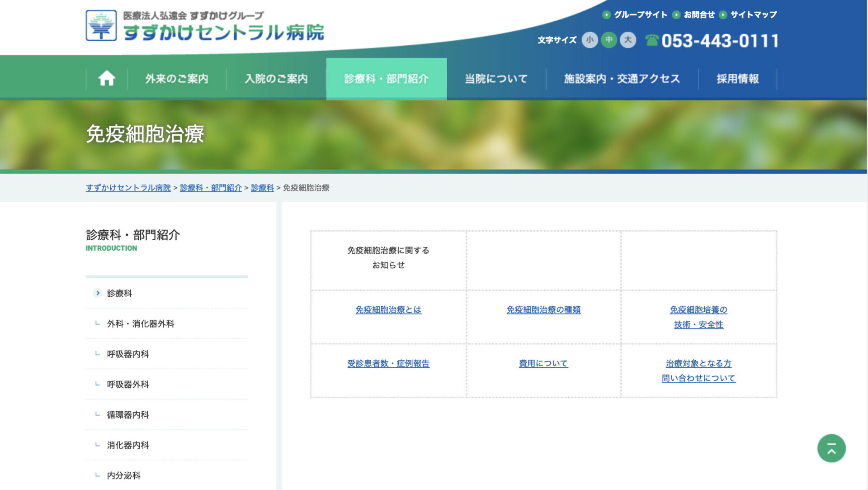Click arrow icon beside お問合せ

pyautogui.click(x=676, y=15)
